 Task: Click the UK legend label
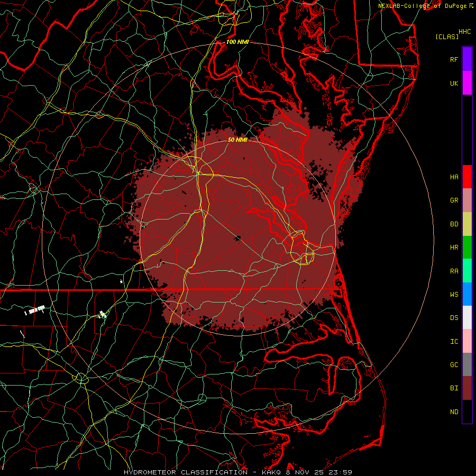coord(454,83)
